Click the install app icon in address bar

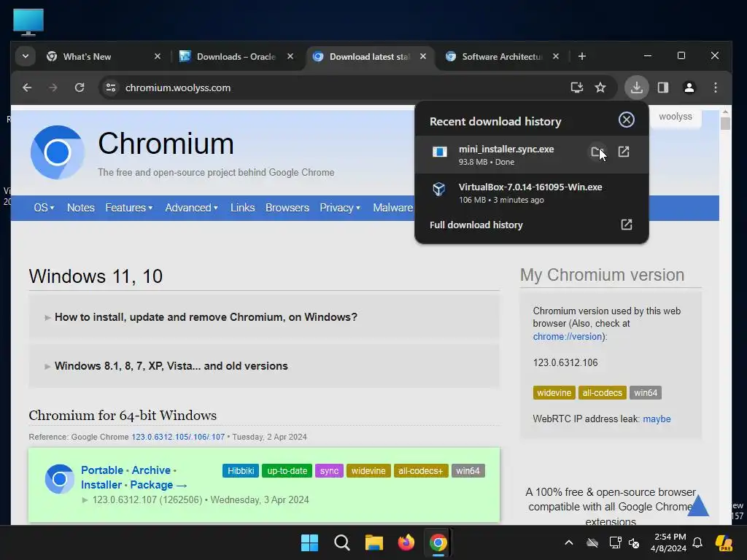tap(576, 87)
